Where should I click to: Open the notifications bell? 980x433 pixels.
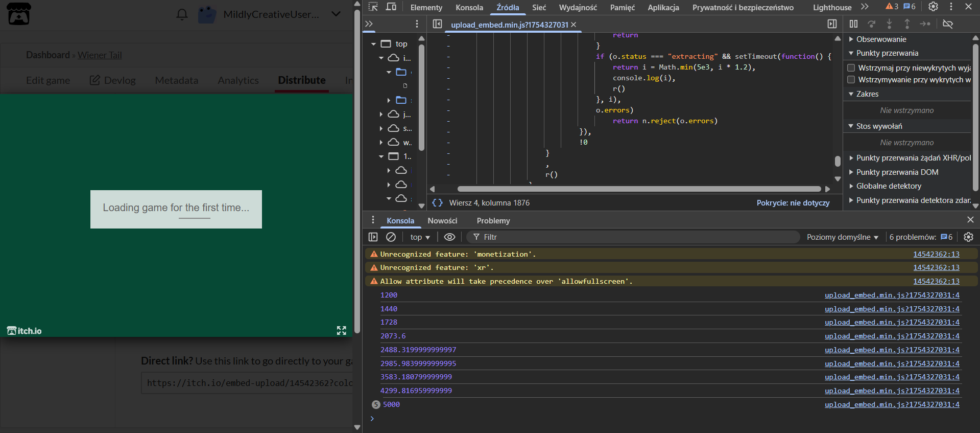[182, 14]
